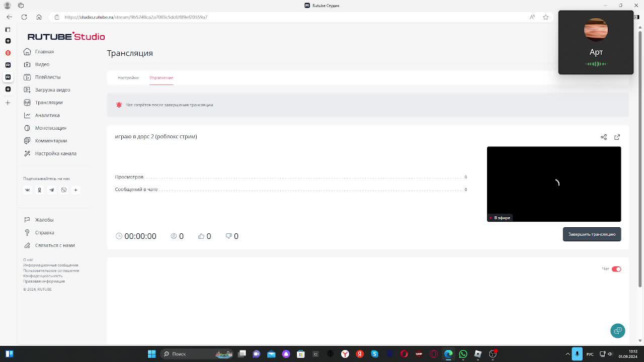Open the Главная home icon in sidebar

click(27, 52)
